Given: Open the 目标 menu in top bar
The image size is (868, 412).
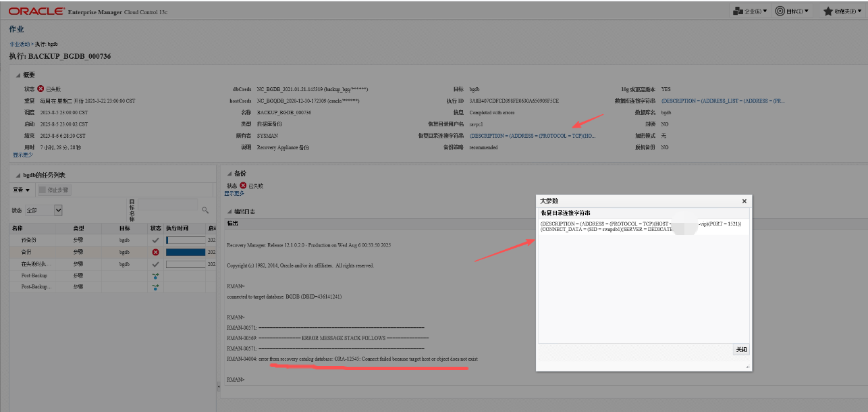Looking at the screenshot, I should [792, 11].
